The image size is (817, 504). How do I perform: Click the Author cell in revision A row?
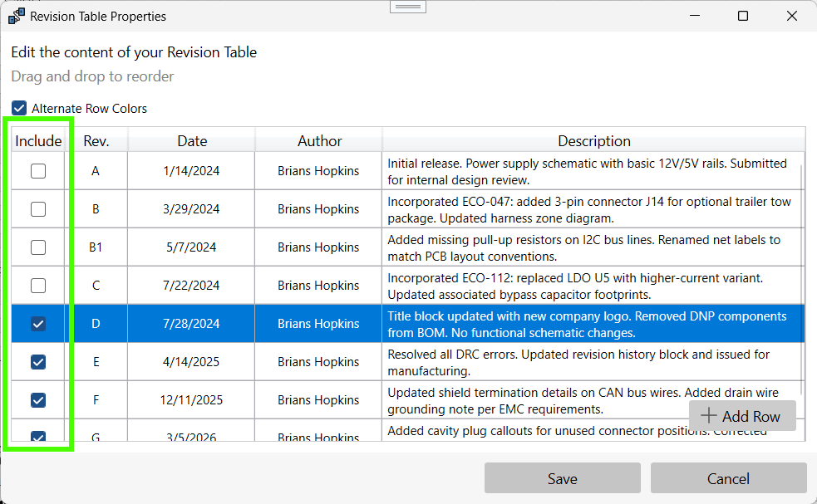318,171
